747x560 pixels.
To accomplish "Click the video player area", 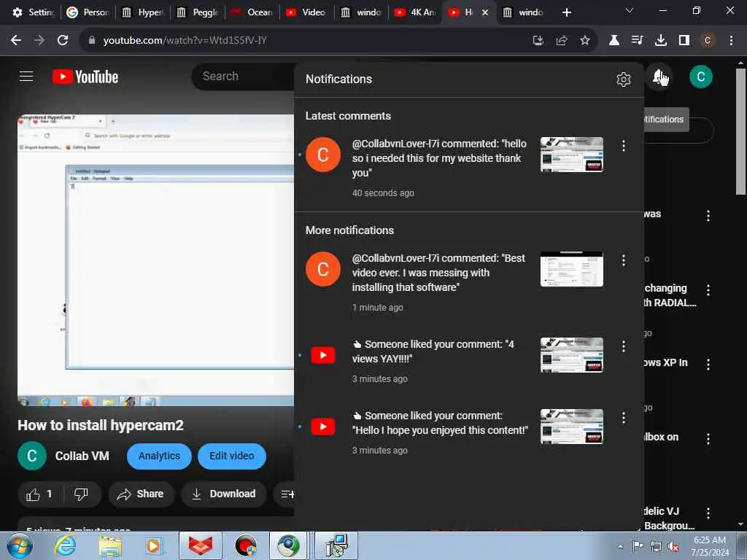I will [x=156, y=260].
